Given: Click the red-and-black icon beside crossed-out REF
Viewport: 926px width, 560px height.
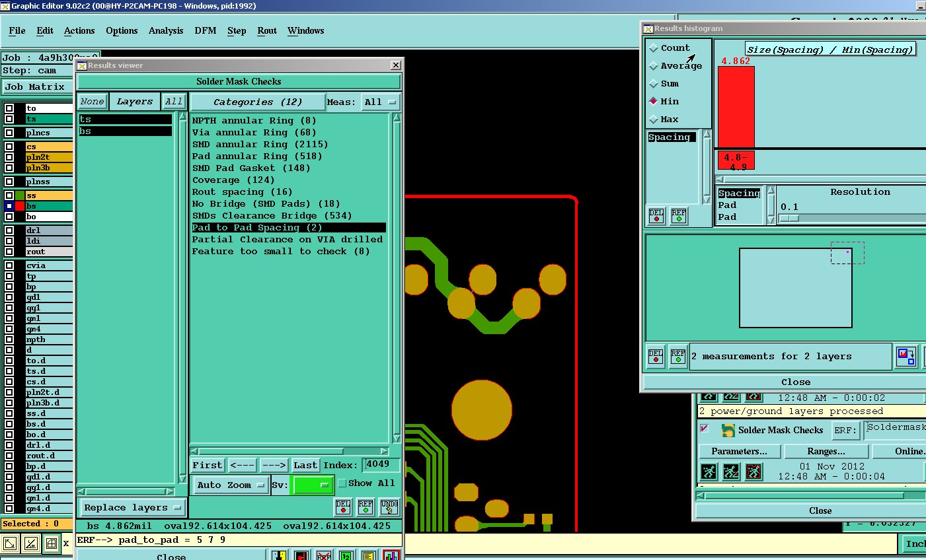Looking at the screenshot, I should [x=301, y=556].
